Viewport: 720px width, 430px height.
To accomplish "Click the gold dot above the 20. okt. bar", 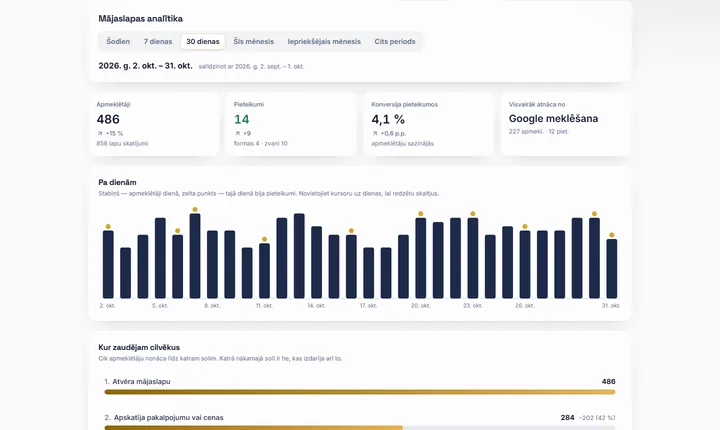I will click(x=421, y=214).
